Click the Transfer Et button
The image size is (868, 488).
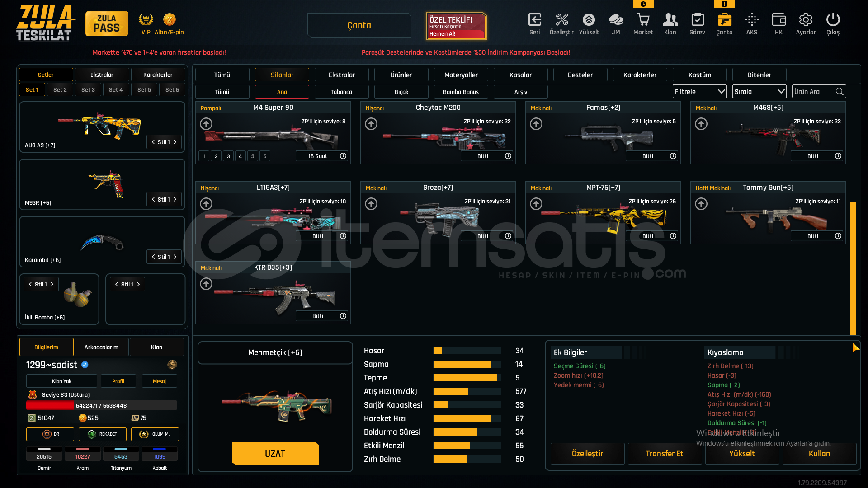664,454
